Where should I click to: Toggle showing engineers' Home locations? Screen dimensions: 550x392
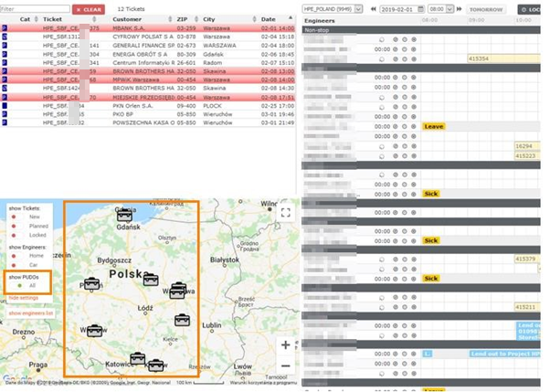click(14, 256)
